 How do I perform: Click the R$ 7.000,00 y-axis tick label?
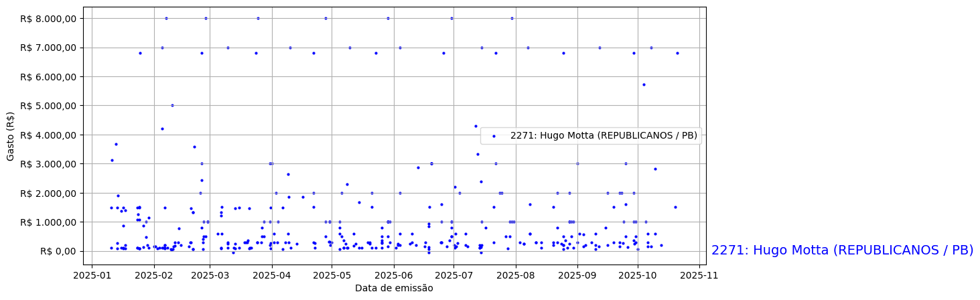[48, 48]
